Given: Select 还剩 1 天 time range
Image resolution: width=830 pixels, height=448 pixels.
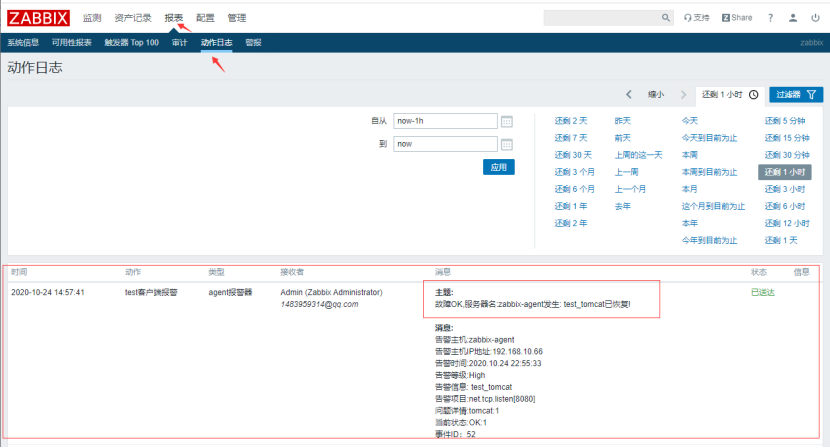Looking at the screenshot, I should click(x=781, y=240).
